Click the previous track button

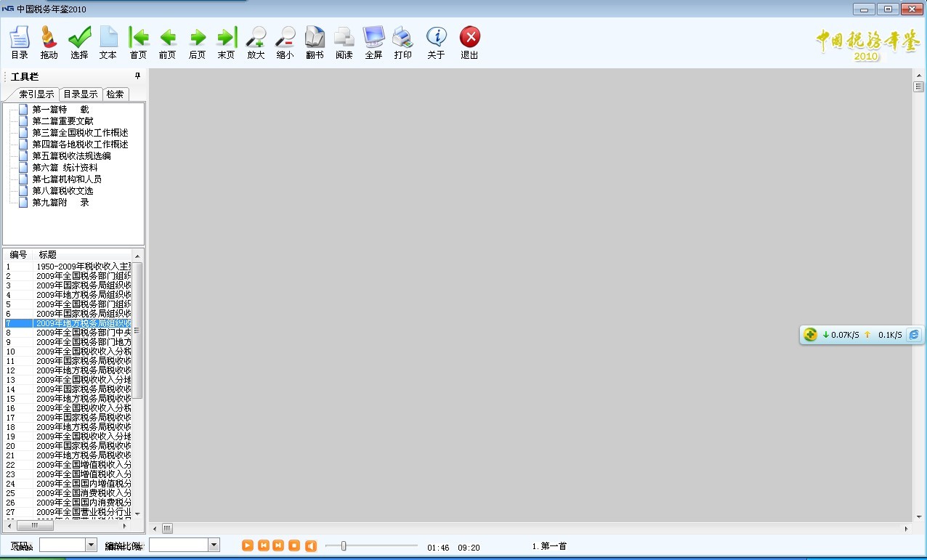coord(263,545)
